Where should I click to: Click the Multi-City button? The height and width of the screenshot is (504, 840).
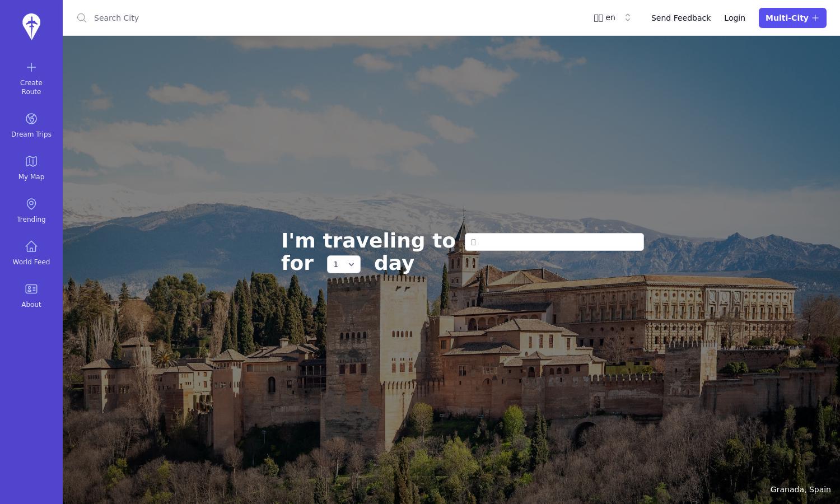click(792, 18)
